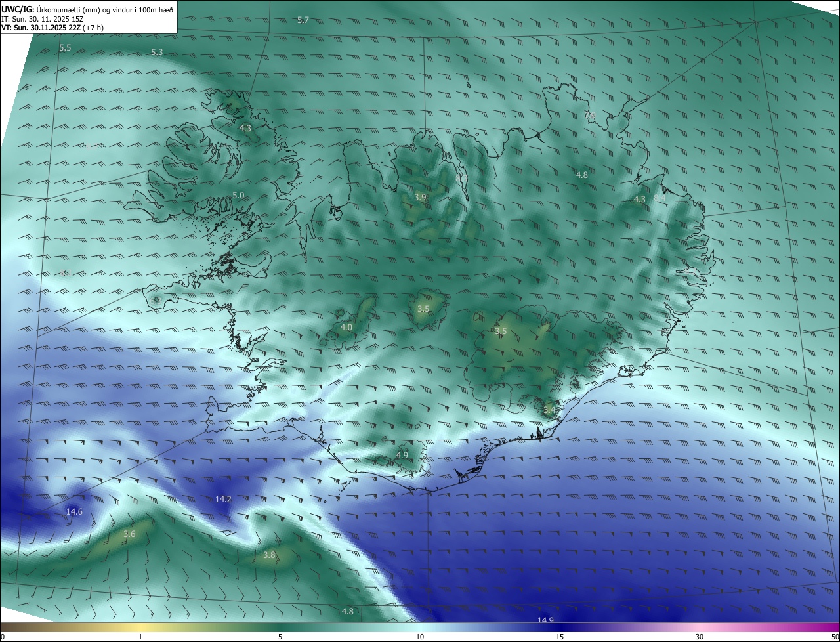Click the color scale tick label 1

coord(140,637)
